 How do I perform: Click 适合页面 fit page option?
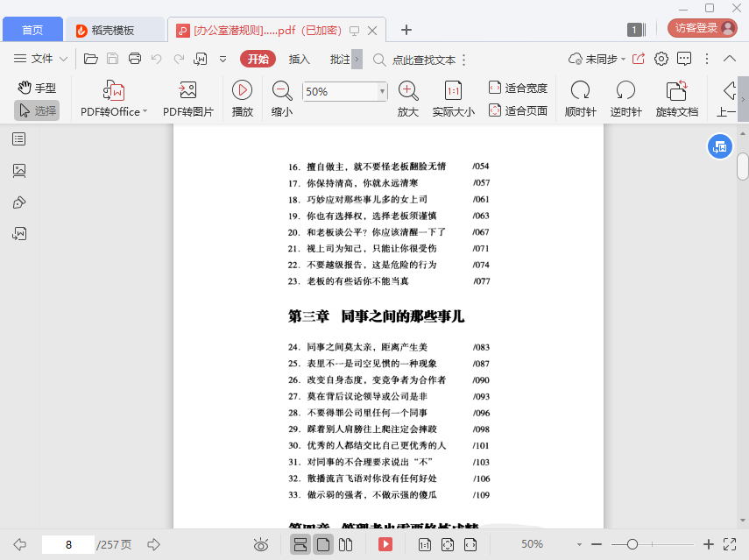pyautogui.click(x=518, y=110)
